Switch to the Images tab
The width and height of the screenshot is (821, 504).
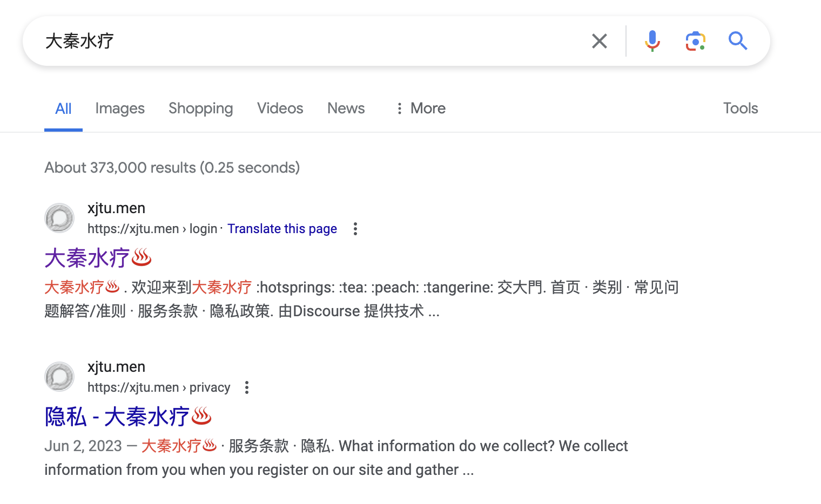[x=120, y=108]
